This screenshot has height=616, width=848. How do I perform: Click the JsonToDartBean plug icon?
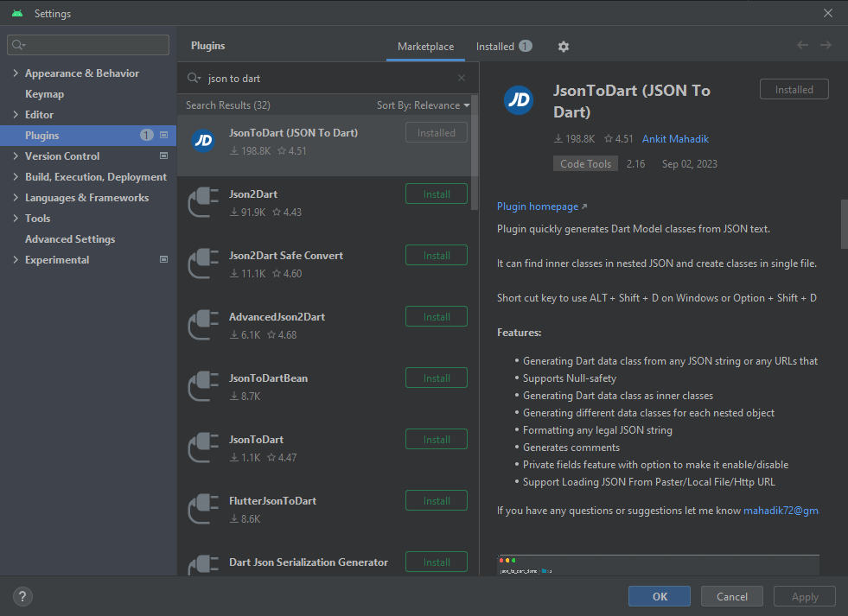pos(203,386)
